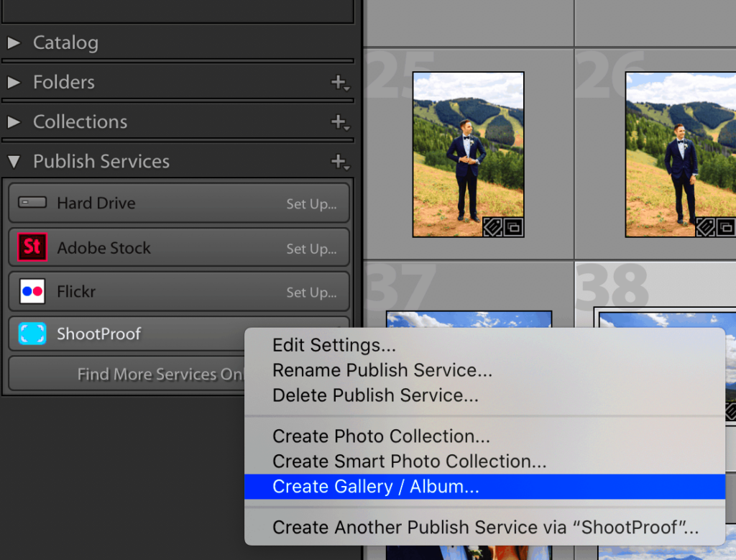Select Delete Publish Service
Image resolution: width=736 pixels, height=560 pixels.
pyautogui.click(x=381, y=395)
